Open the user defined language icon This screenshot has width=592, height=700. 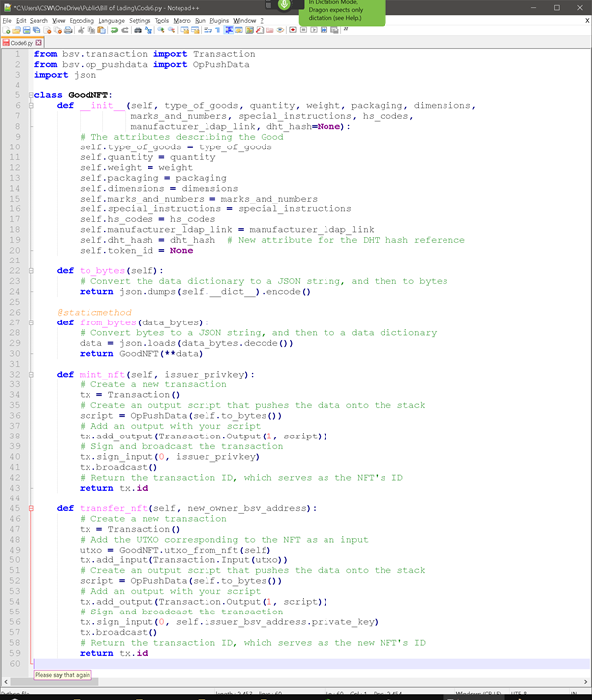(x=239, y=30)
